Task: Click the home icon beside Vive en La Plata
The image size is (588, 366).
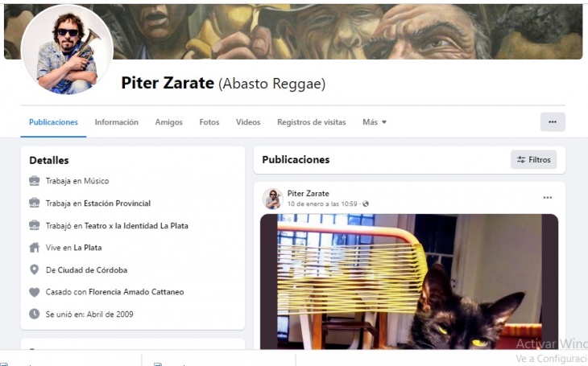Action: 34,248
